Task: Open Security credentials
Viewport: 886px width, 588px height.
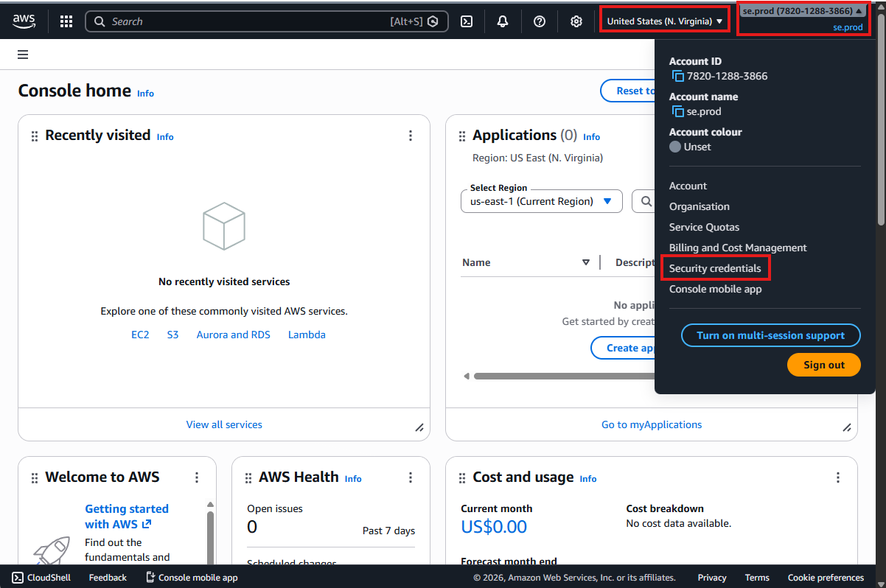Action: coord(715,268)
